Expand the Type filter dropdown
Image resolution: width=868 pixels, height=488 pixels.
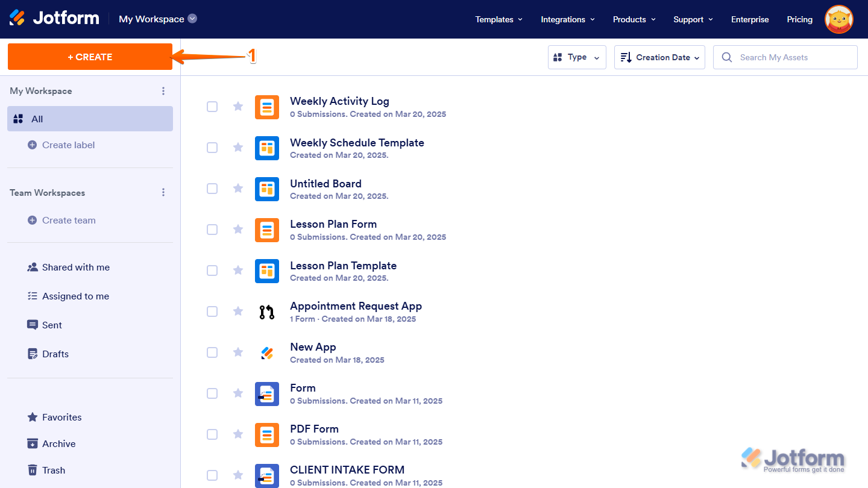coord(577,57)
